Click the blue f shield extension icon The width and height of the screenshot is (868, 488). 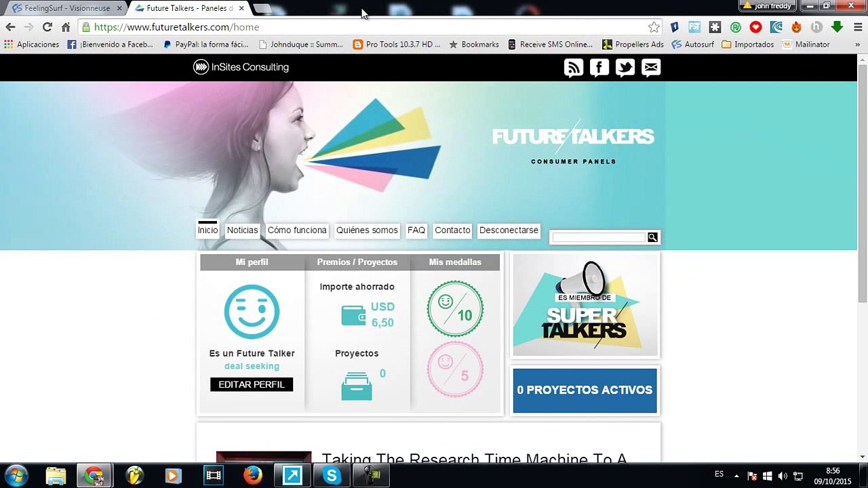coord(674,27)
